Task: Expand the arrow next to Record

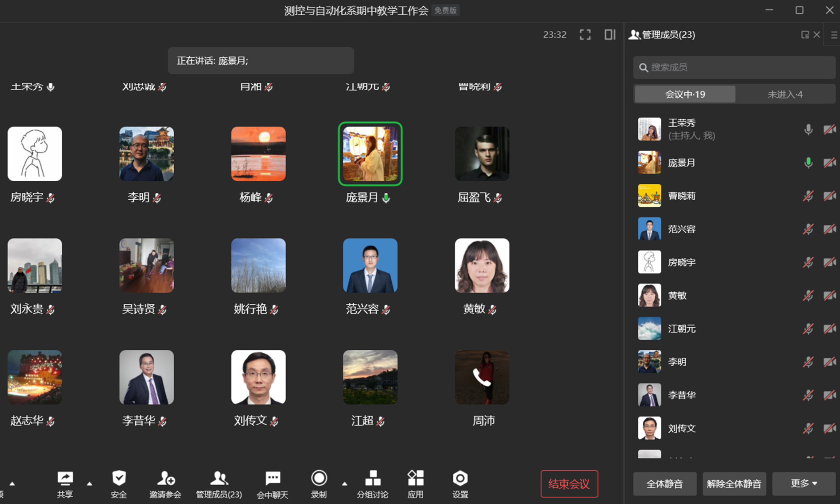Action: click(x=345, y=484)
